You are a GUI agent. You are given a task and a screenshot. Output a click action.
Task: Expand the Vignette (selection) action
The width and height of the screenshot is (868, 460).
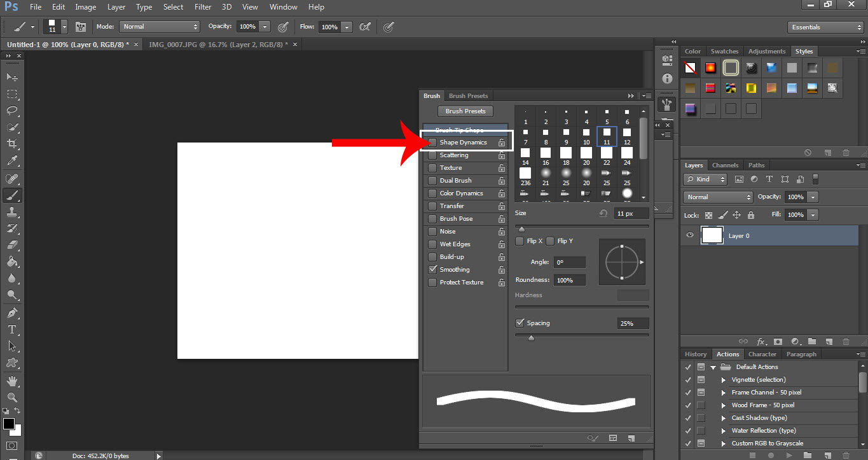click(x=724, y=380)
